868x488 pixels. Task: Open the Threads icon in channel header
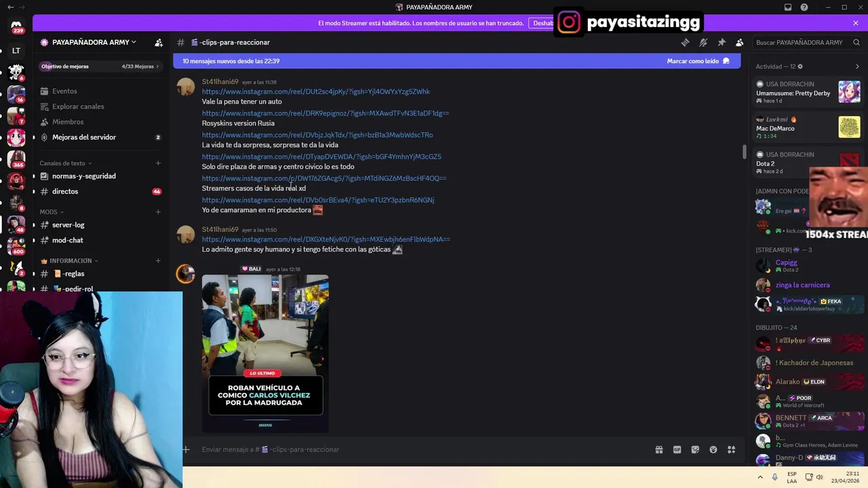pos(685,42)
